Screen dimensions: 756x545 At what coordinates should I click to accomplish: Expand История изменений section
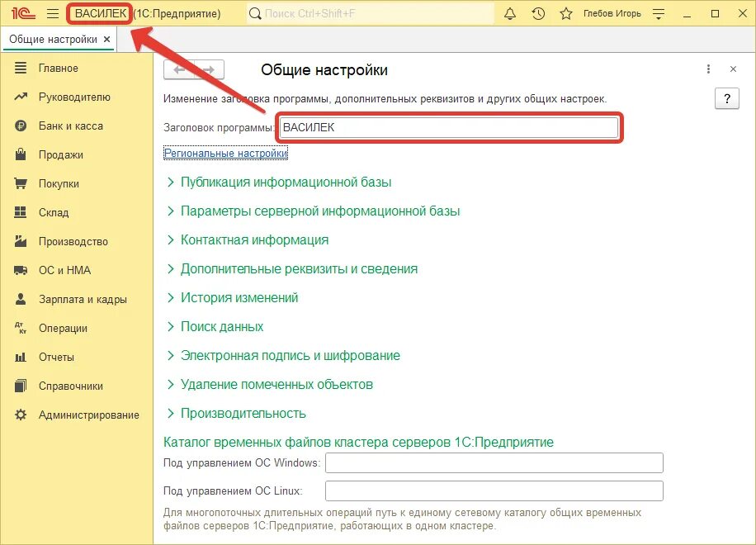pyautogui.click(x=233, y=298)
